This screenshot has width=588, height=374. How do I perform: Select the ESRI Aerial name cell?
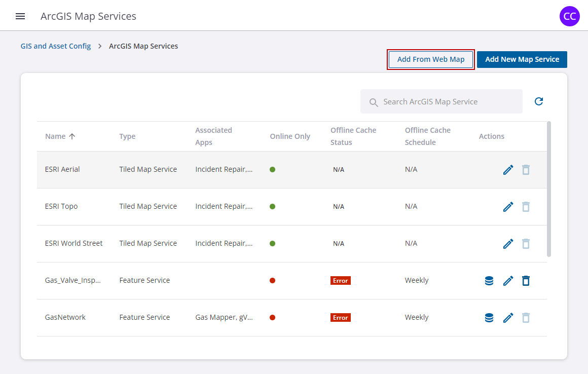tap(62, 169)
